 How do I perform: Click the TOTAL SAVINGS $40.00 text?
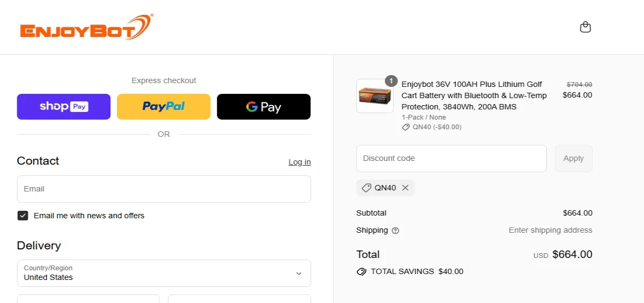[x=417, y=271]
